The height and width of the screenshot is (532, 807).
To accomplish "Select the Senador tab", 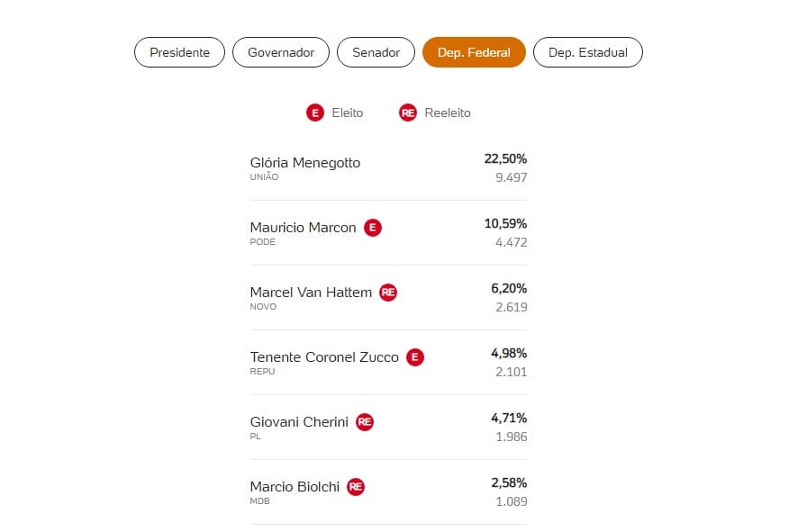I will pos(376,52).
